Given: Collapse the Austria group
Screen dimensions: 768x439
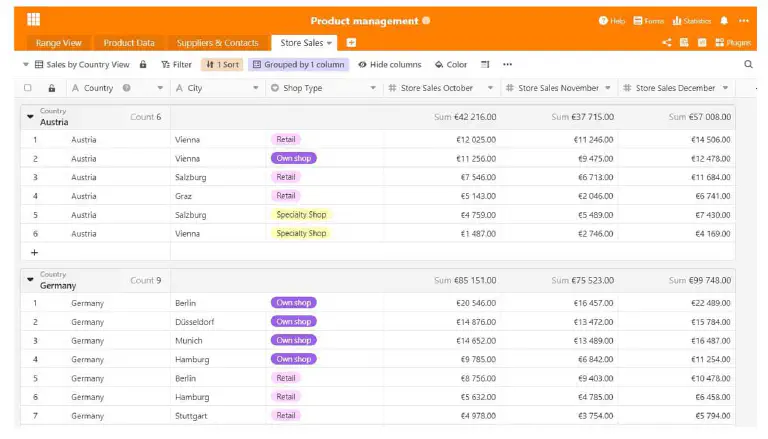Looking at the screenshot, I should (x=30, y=117).
